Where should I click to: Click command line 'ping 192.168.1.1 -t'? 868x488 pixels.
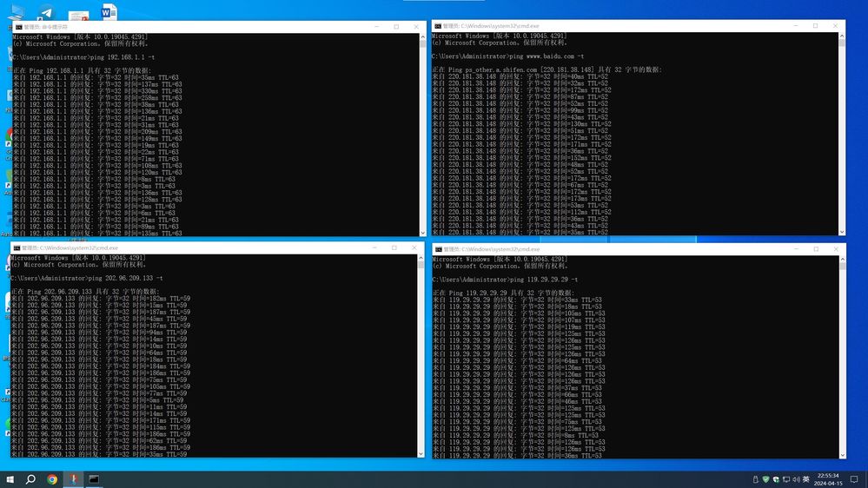(x=123, y=57)
